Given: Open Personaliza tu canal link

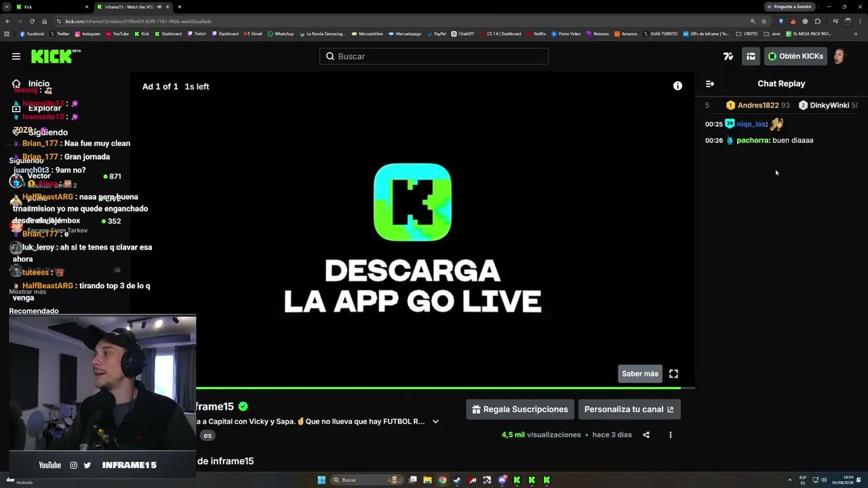Looking at the screenshot, I should tap(629, 409).
